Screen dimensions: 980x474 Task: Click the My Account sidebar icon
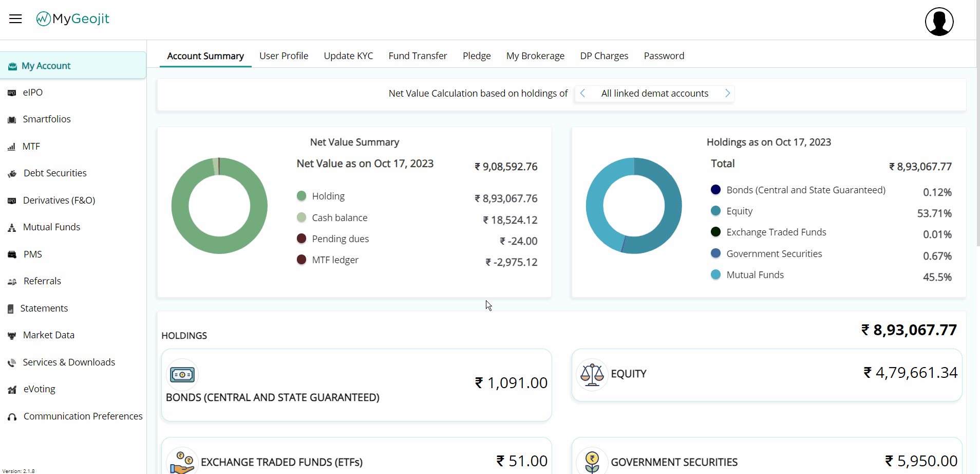[12, 66]
